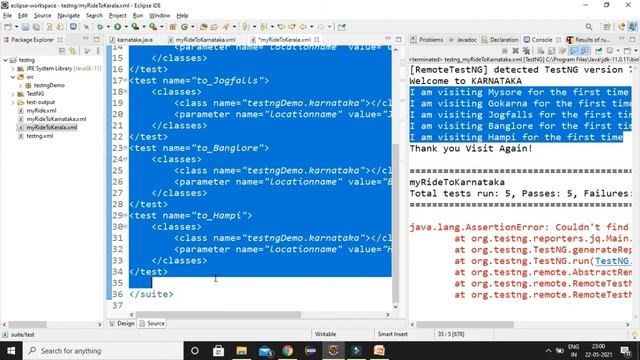Toggle Show Console on standard error
Viewport: 640px width, 360px height.
pos(584,51)
